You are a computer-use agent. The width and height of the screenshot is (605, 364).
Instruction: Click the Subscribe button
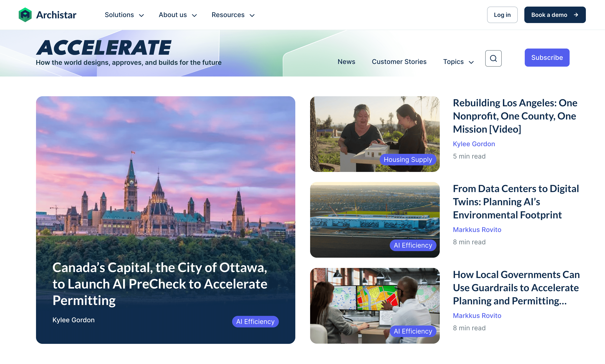(547, 58)
